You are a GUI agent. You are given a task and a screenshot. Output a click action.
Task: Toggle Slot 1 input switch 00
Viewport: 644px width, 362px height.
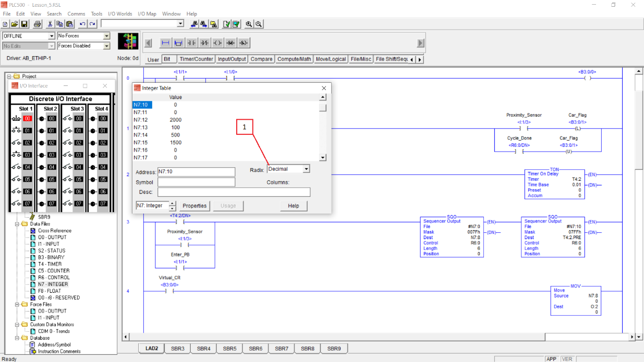[17, 119]
